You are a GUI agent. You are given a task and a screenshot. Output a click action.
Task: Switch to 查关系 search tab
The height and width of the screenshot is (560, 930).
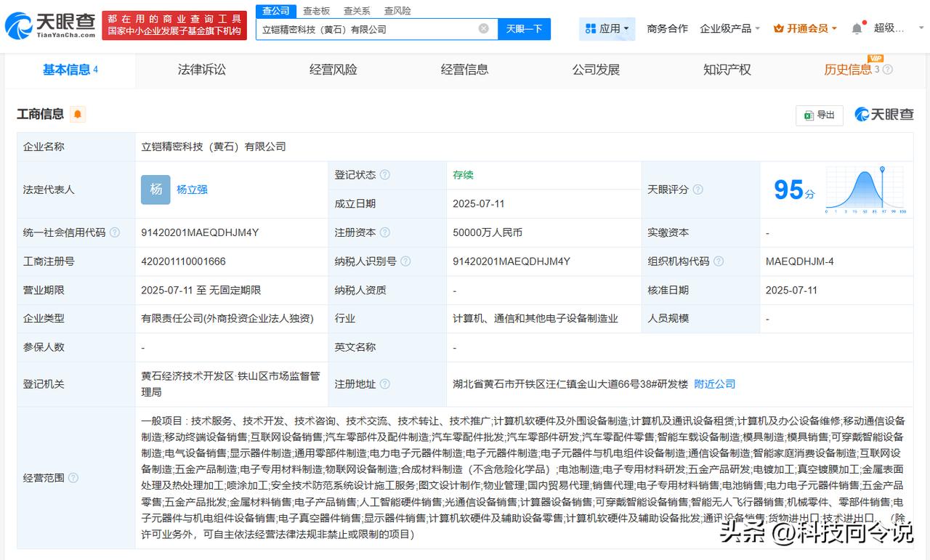(357, 10)
